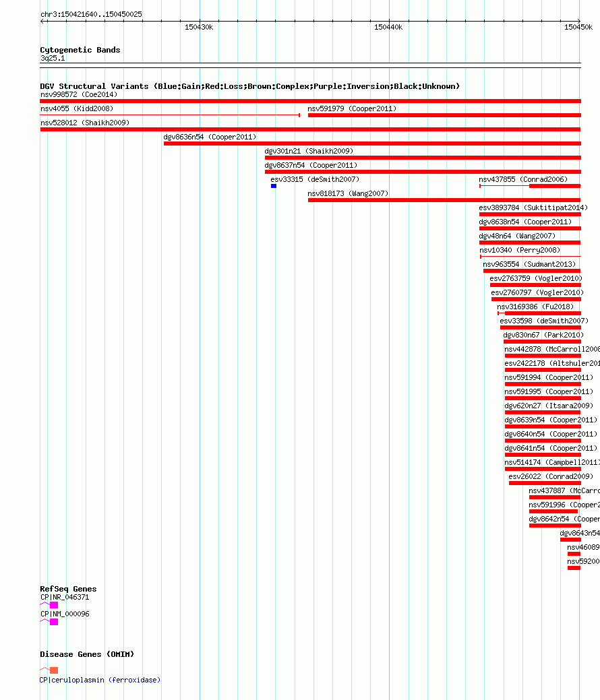The image size is (600, 700).
Task: Open CP|ceruloplasmin (ferroxidase) link
Action: [100, 680]
